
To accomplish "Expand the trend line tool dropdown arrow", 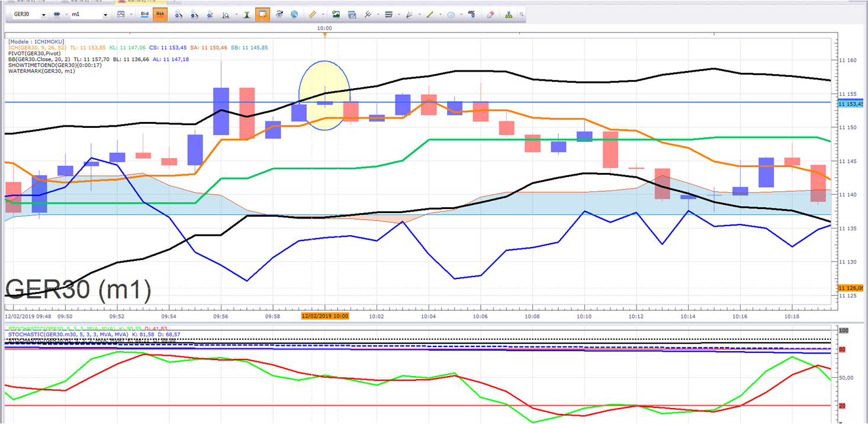I will (x=440, y=15).
